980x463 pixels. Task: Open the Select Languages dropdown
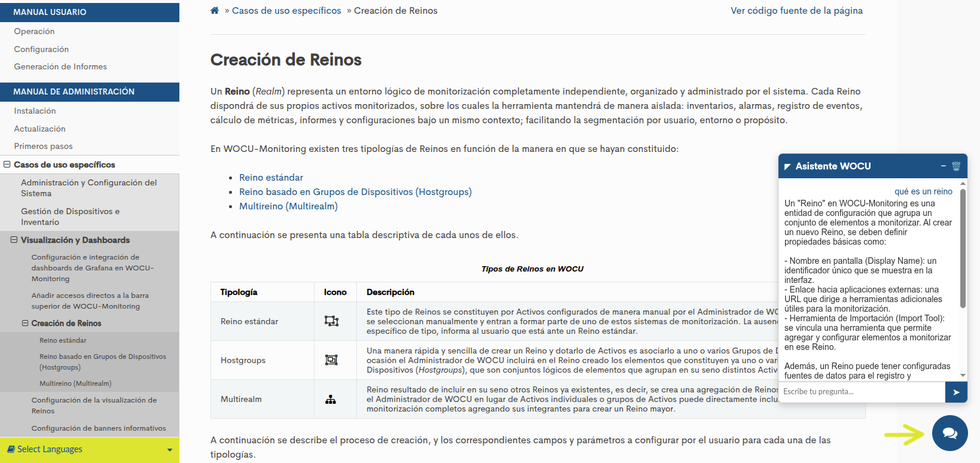click(90, 449)
